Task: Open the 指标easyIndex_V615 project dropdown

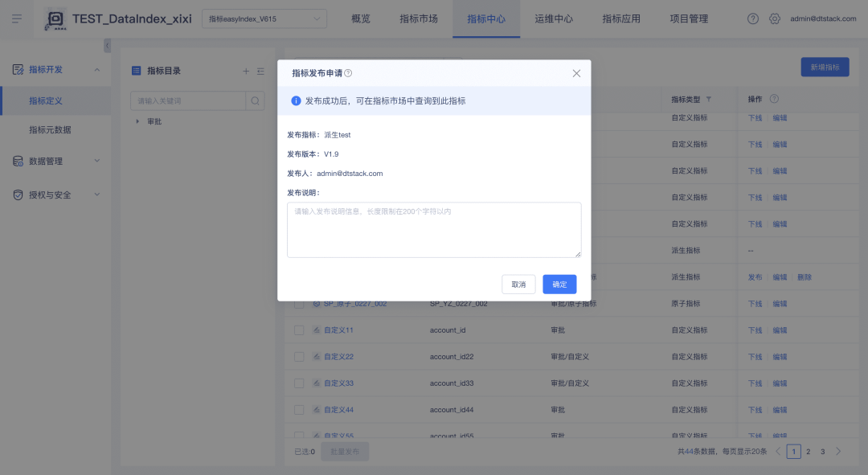Action: 264,18
